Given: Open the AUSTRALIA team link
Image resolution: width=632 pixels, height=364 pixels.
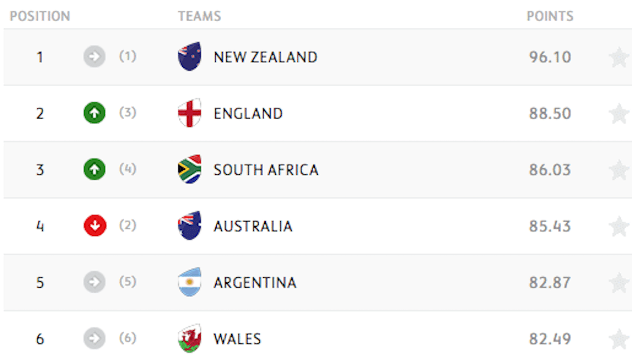Looking at the screenshot, I should [253, 227].
